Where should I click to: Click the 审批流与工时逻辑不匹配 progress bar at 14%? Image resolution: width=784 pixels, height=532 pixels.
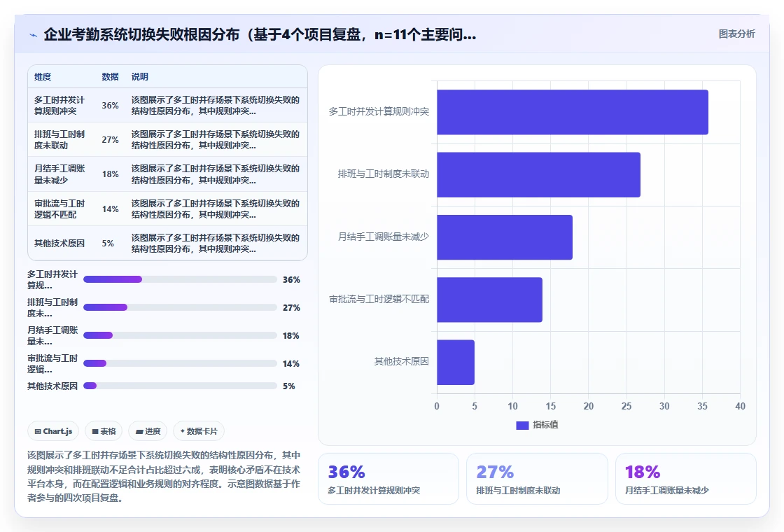coord(180,363)
